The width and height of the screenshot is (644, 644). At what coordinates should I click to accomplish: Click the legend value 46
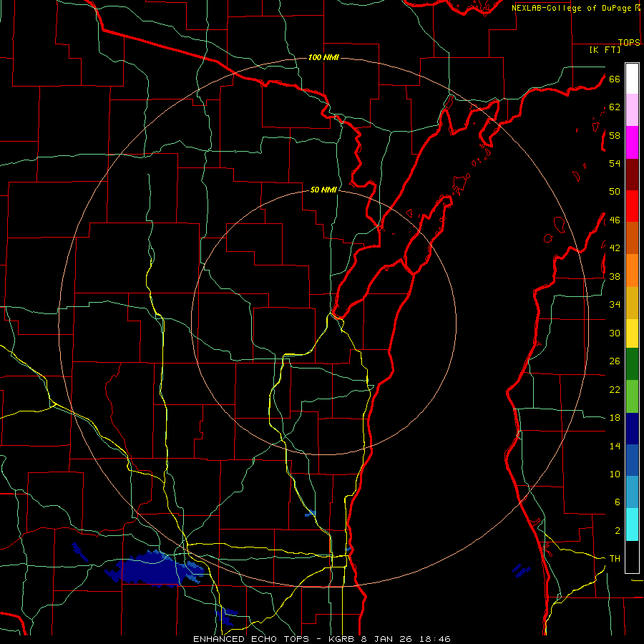click(x=615, y=220)
